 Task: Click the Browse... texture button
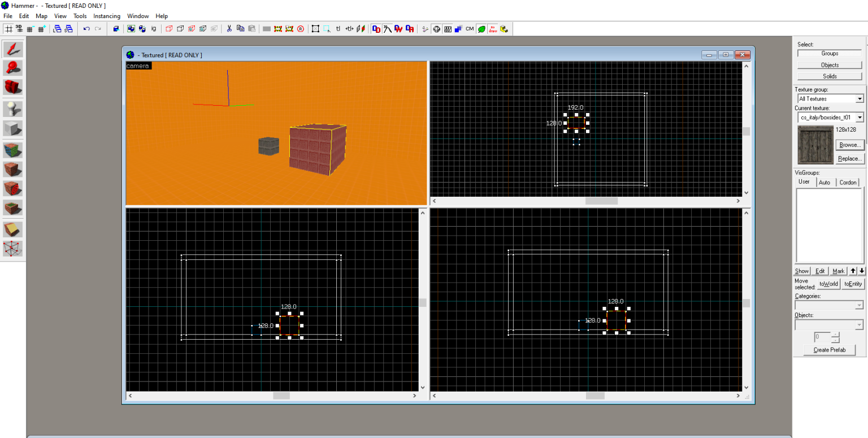[x=849, y=145]
